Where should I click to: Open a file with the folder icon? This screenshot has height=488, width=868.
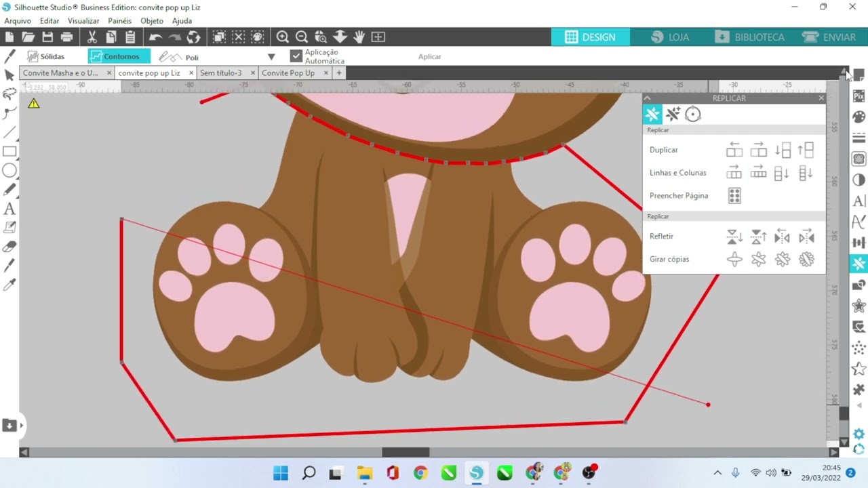pos(28,37)
